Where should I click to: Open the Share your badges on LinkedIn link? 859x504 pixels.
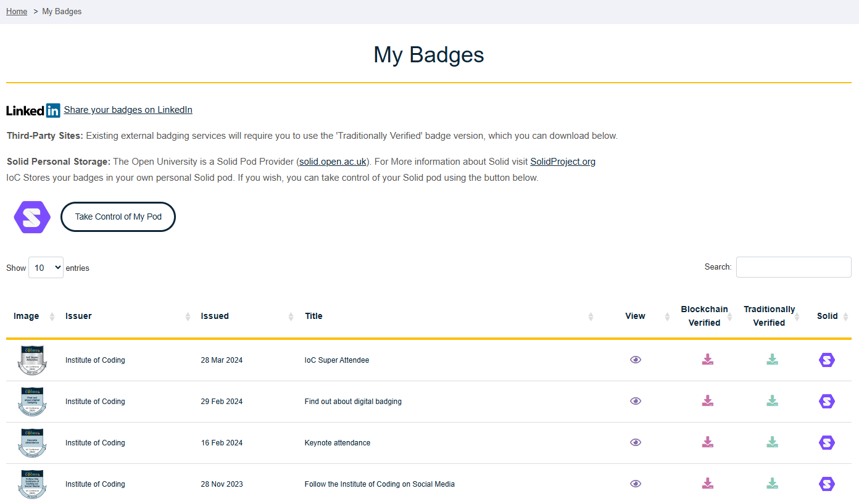point(128,110)
